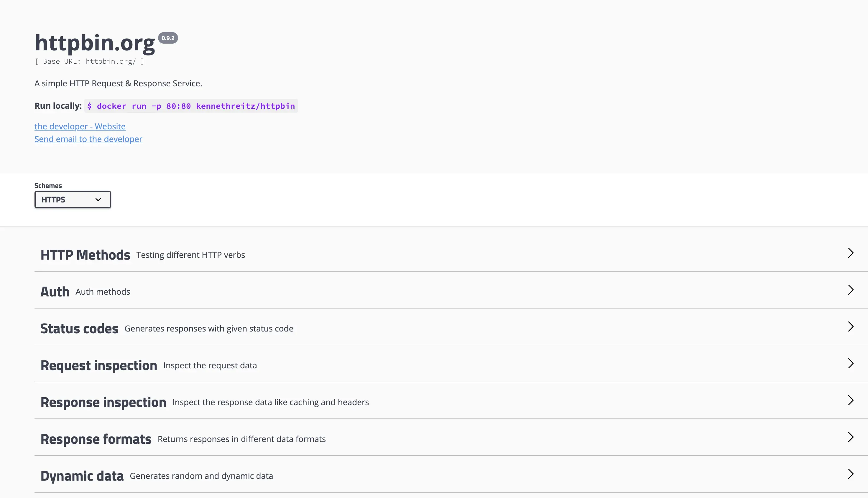Click the Request inspection chevron arrow
Screen dimensions: 868x498
(851, 364)
